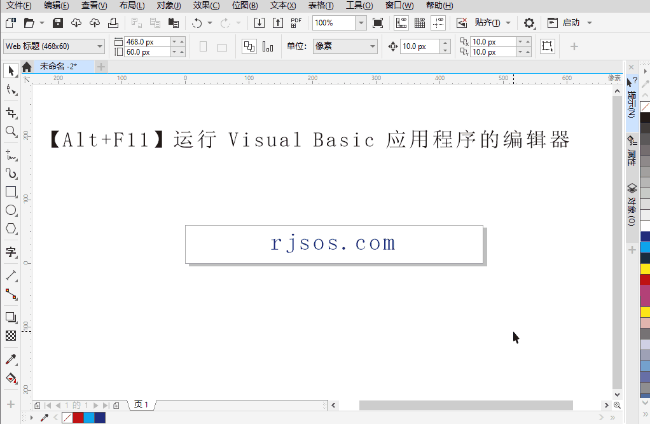Viewport: 650px width, 424px height.
Task: Toggle current page layout button
Action: pos(268,46)
